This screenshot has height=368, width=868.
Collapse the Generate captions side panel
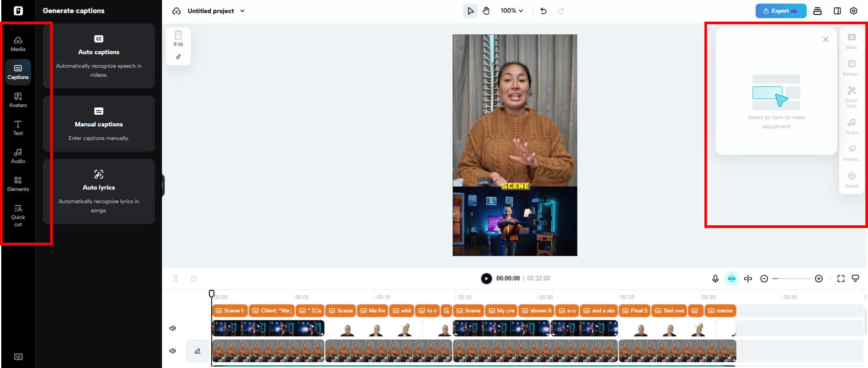pyautogui.click(x=163, y=185)
